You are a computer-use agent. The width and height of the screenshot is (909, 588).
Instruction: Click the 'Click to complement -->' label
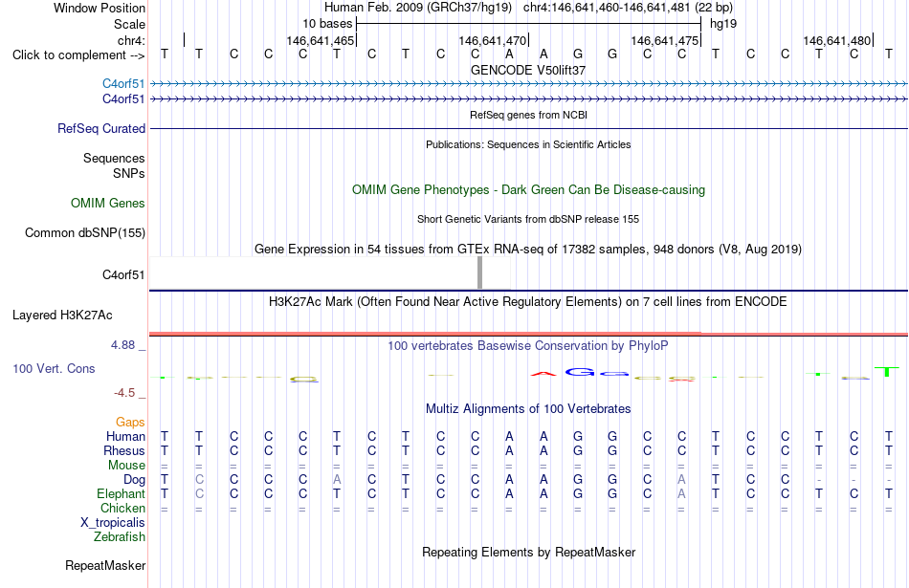(78, 55)
